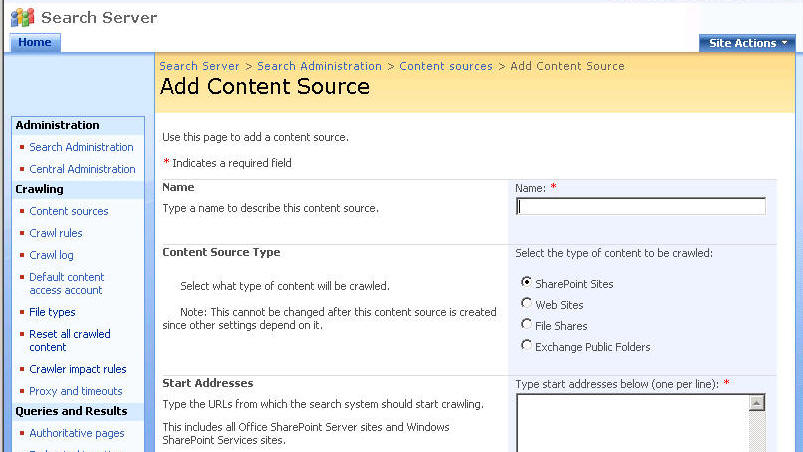Viewport: 803px width, 452px height.
Task: Open Central Administration sidebar link
Action: [x=82, y=169]
